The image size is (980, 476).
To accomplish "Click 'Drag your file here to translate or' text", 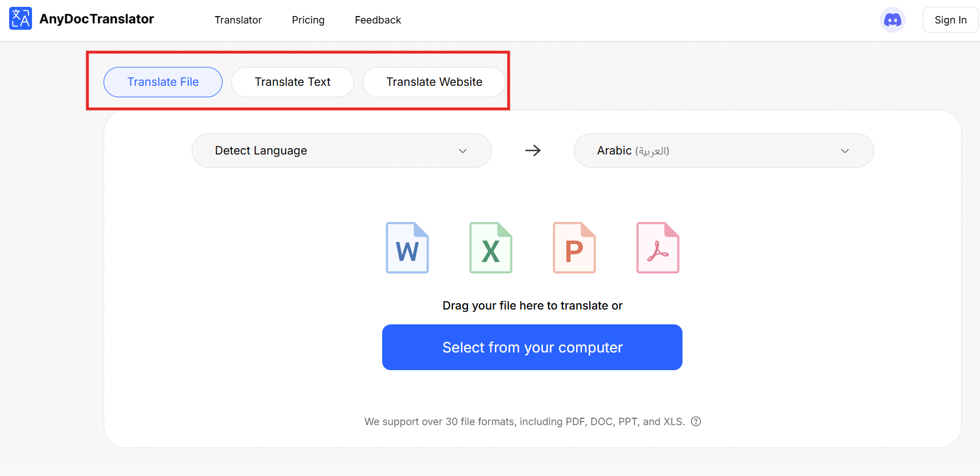I will 532,306.
